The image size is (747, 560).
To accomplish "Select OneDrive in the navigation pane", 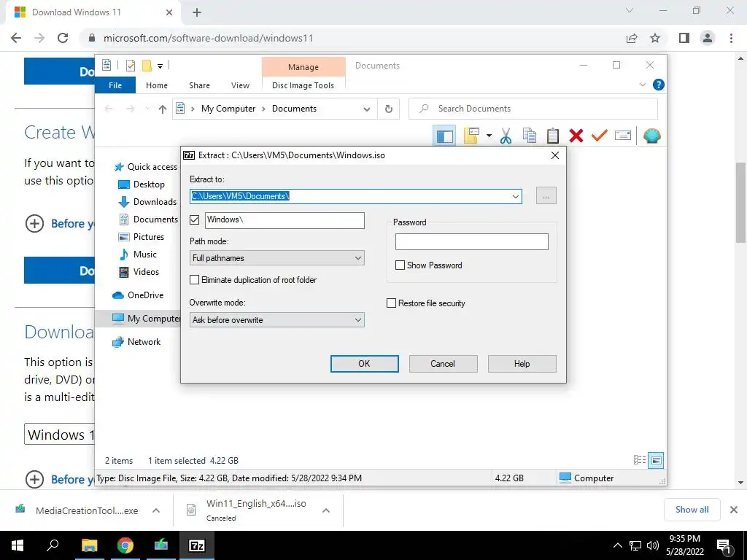I will click(138, 295).
